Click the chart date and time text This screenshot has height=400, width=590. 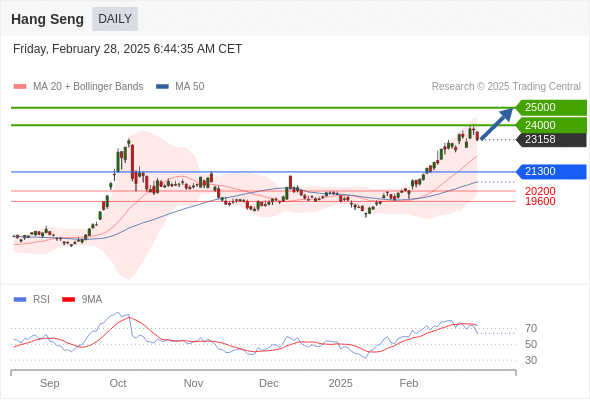(127, 49)
